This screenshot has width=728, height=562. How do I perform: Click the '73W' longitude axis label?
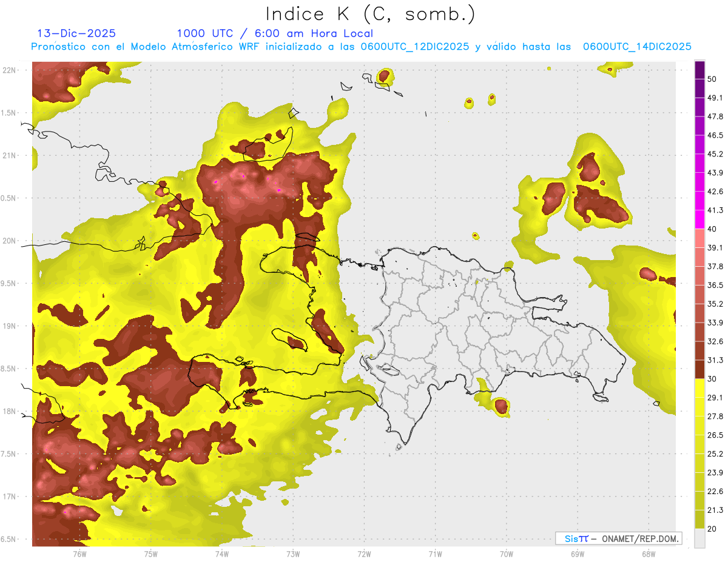click(293, 554)
